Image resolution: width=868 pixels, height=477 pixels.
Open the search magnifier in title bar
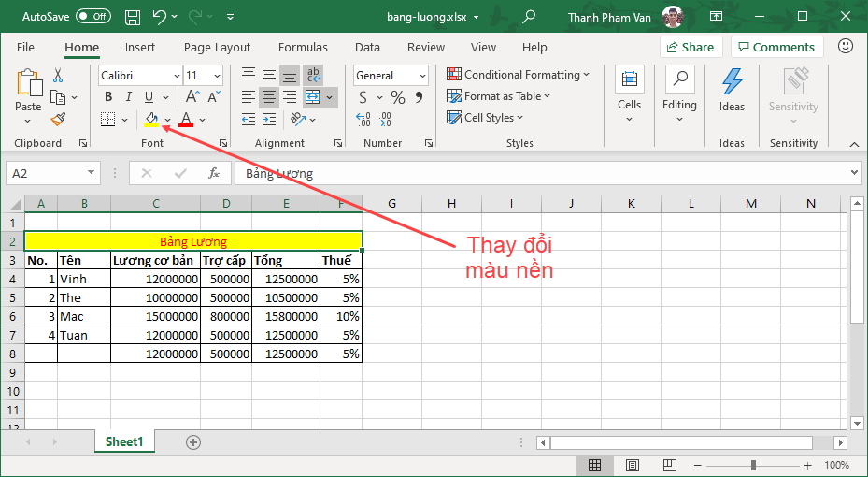coord(529,17)
